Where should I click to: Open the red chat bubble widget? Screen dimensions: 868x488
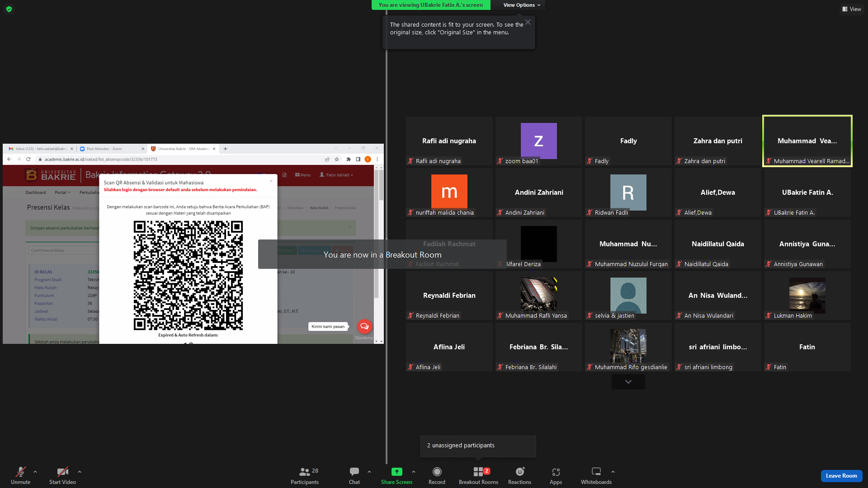pyautogui.click(x=364, y=326)
